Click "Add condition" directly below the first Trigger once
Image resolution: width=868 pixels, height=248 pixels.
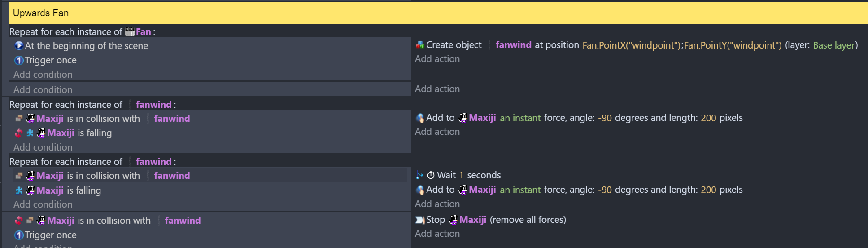[x=43, y=75]
